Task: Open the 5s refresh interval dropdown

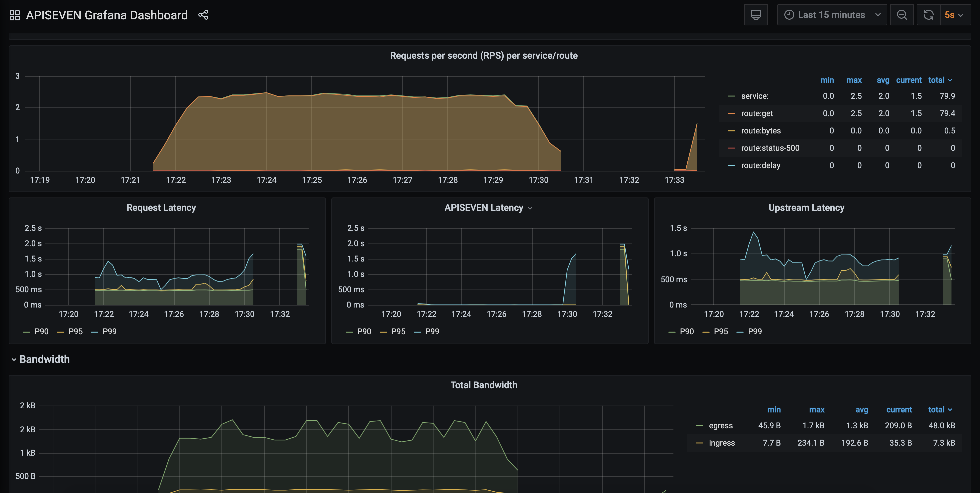Action: pyautogui.click(x=955, y=15)
